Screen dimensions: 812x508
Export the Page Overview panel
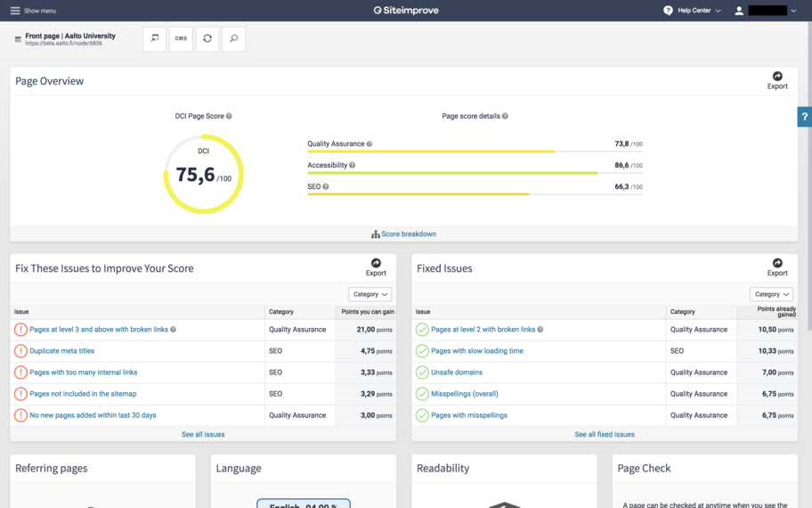[777, 80]
